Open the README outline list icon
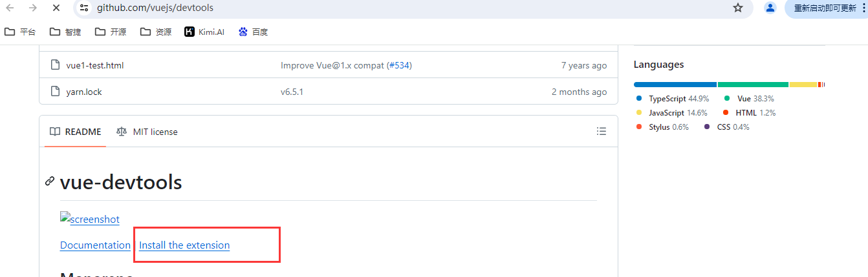The width and height of the screenshot is (868, 277). point(602,132)
